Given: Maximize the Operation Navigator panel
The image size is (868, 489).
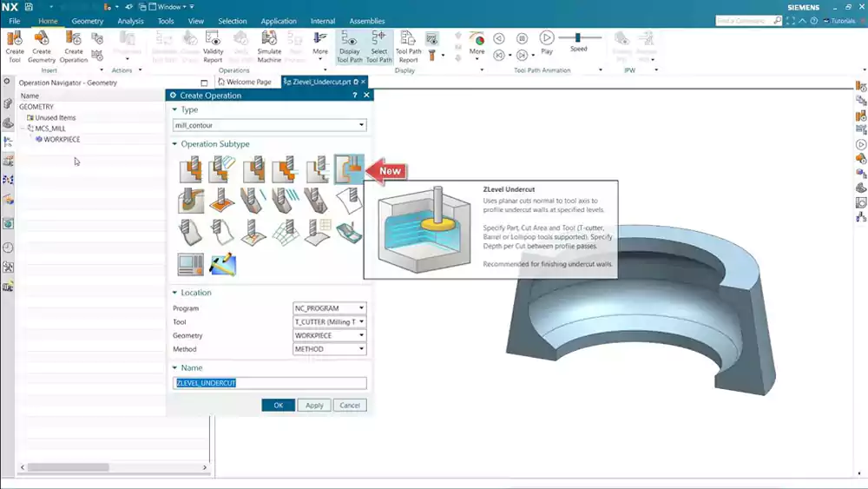Looking at the screenshot, I should tap(204, 83).
